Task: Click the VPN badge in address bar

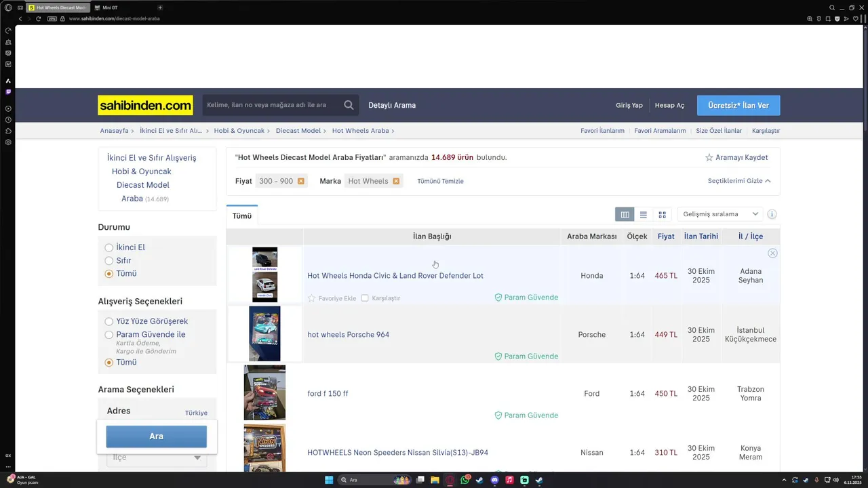Action: [52, 18]
